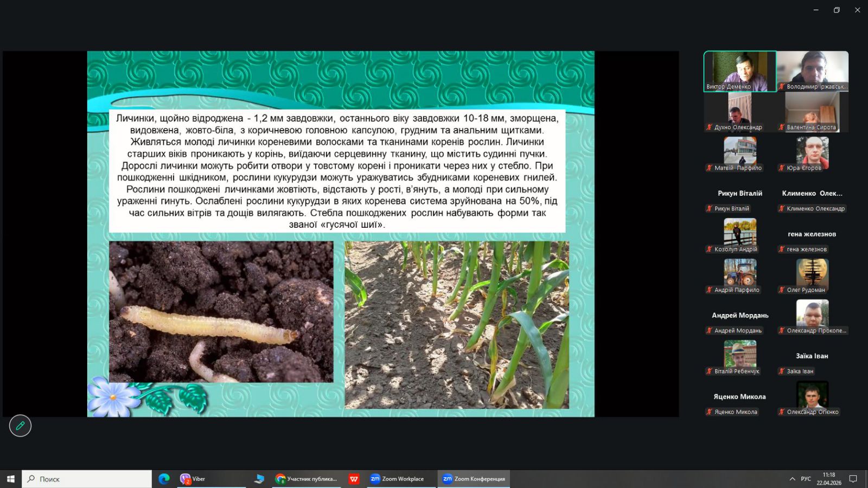This screenshot has width=868, height=488.
Task: Open the notification center icon
Action: (x=853, y=479)
